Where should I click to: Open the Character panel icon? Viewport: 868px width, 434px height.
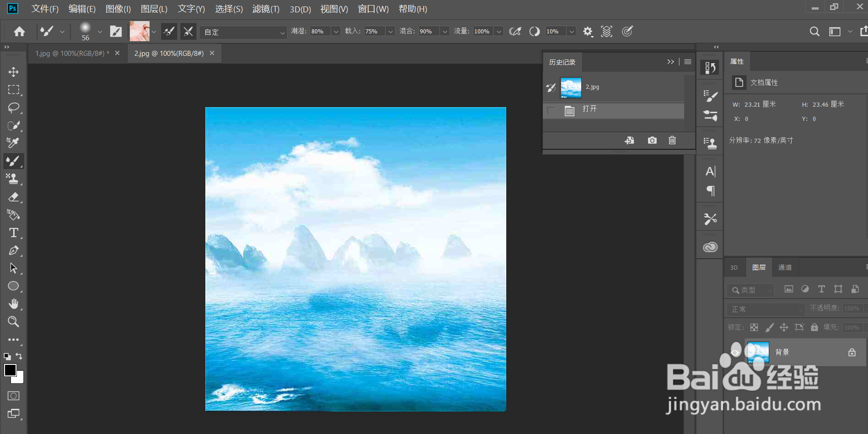(710, 171)
